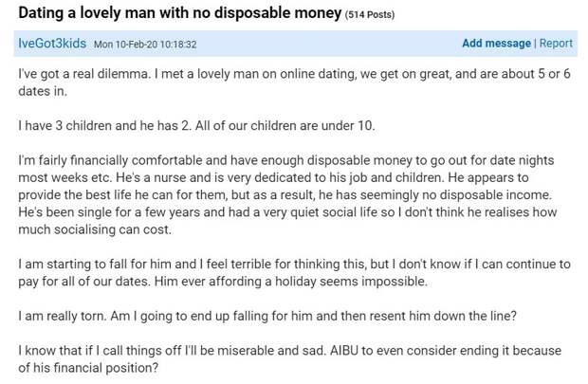Click the thread title about disposable money

tap(180, 12)
